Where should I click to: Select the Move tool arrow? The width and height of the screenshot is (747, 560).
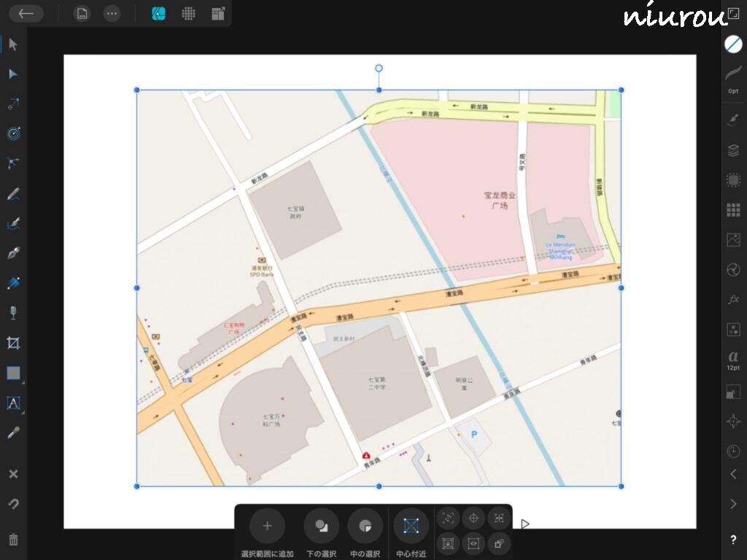[13, 44]
